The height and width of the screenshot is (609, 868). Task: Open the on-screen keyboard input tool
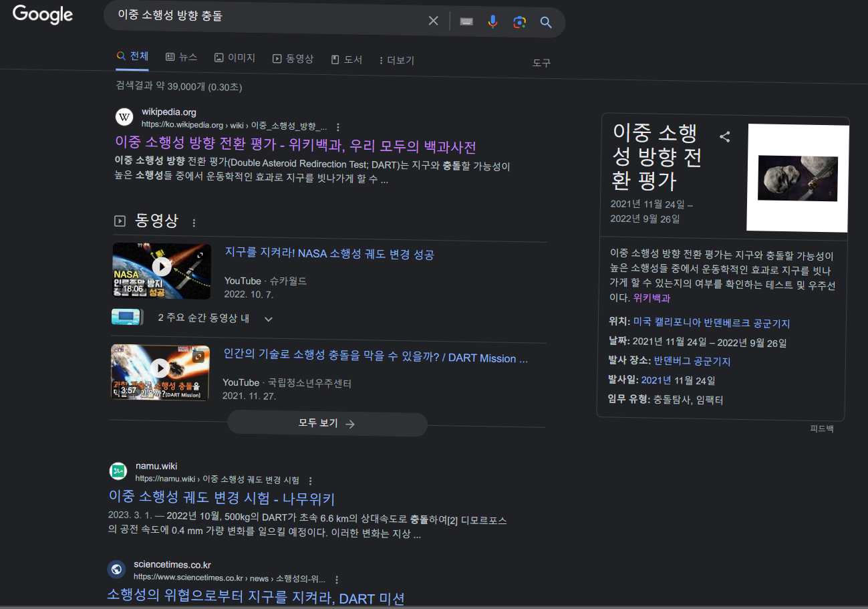click(x=466, y=22)
